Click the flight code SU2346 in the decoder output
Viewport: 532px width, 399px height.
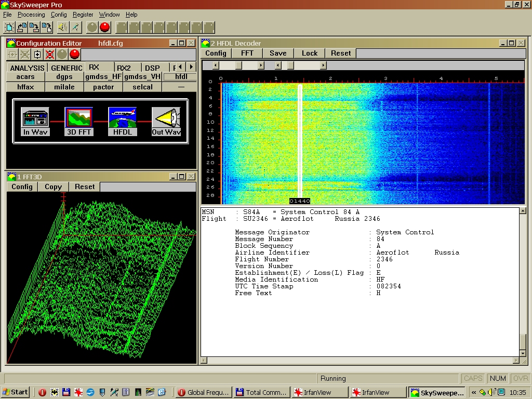tap(256, 219)
